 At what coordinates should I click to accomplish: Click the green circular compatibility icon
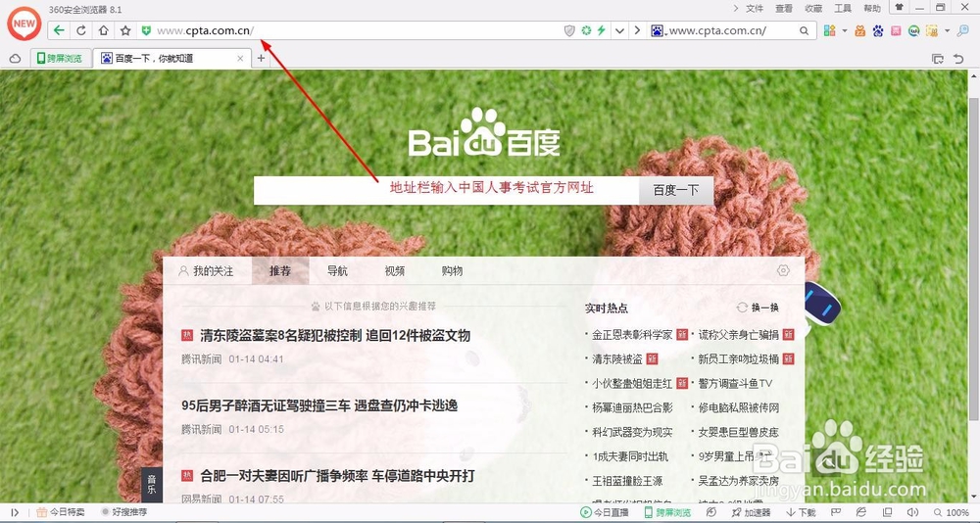(x=586, y=30)
